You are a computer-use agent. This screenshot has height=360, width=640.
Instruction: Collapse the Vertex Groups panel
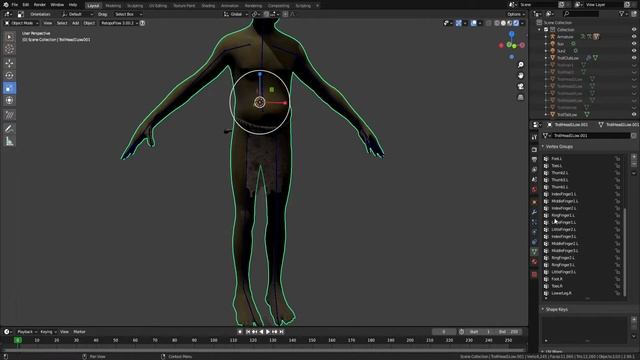coord(543,147)
